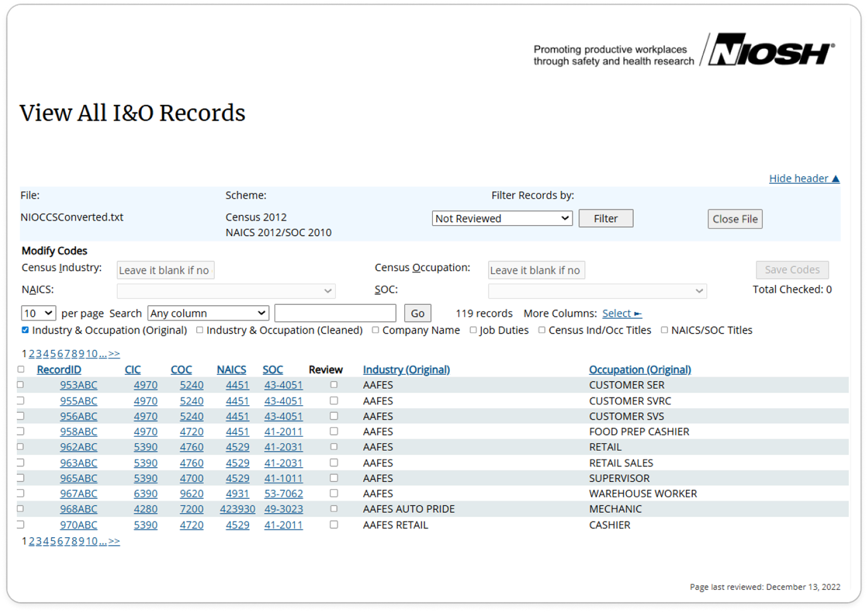Check Review box for record 968ABC
The width and height of the screenshot is (868, 612).
[x=334, y=508]
